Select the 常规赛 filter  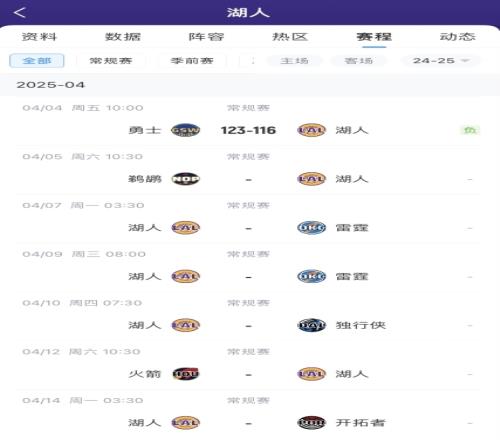[111, 61]
